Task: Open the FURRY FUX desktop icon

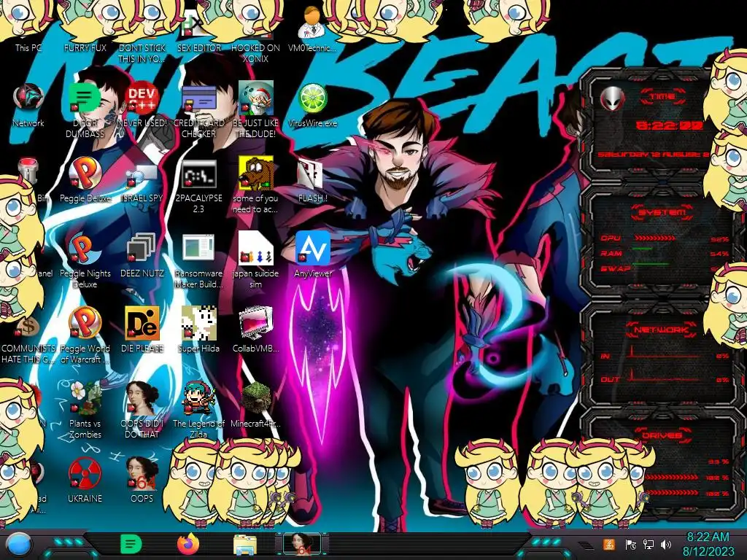Action: point(85,28)
